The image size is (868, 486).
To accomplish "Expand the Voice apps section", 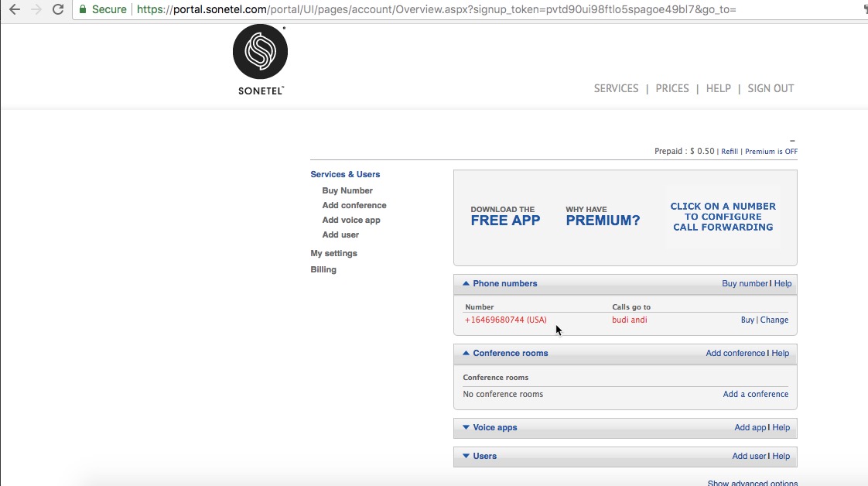I will pos(466,427).
